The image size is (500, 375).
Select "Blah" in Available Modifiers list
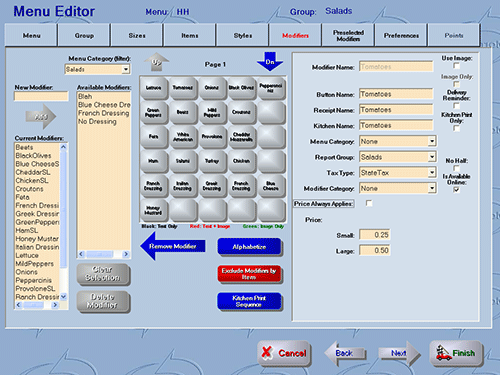click(85, 96)
